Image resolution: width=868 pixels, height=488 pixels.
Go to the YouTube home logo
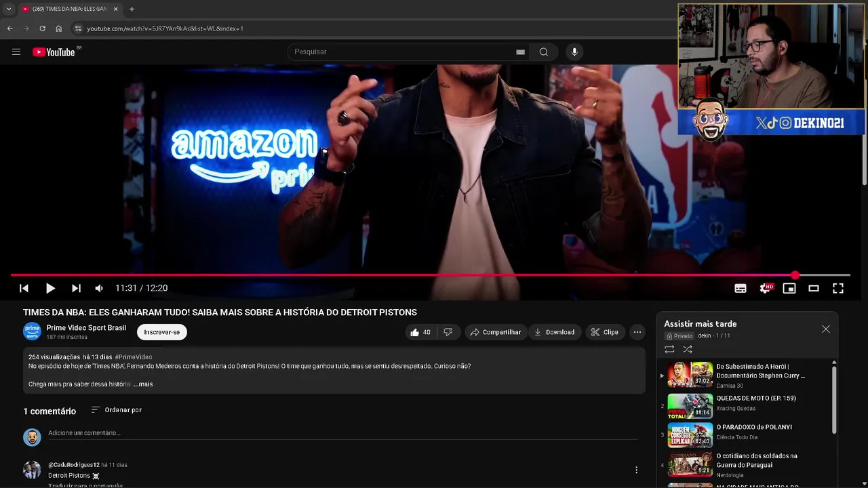click(x=54, y=52)
